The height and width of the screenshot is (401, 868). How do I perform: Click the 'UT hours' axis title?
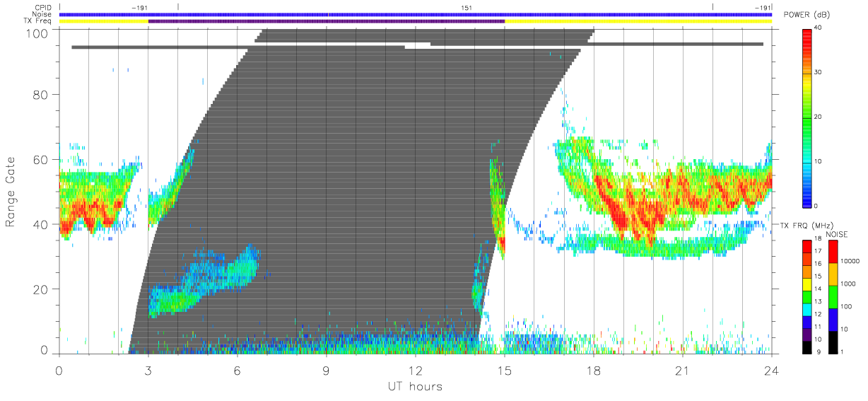(415, 386)
